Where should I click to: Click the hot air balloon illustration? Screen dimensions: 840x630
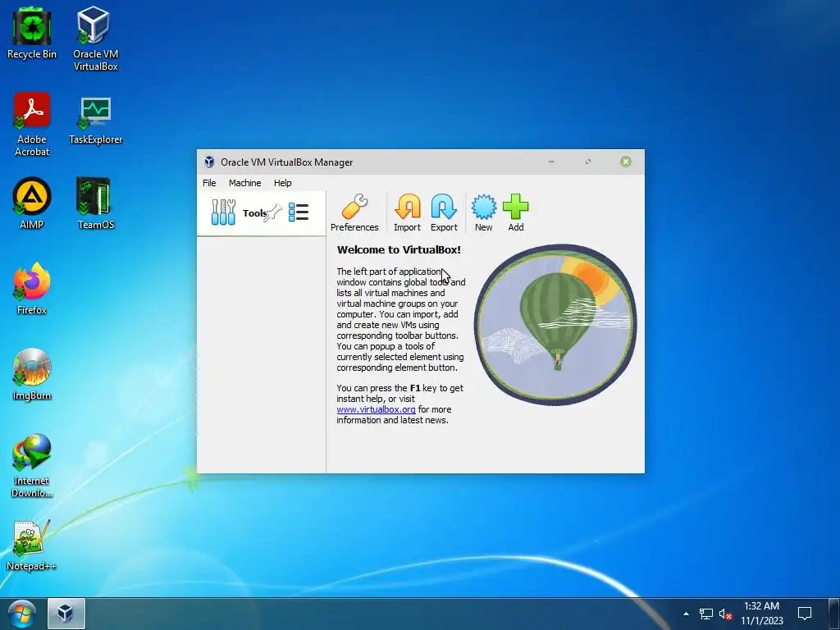pos(555,325)
